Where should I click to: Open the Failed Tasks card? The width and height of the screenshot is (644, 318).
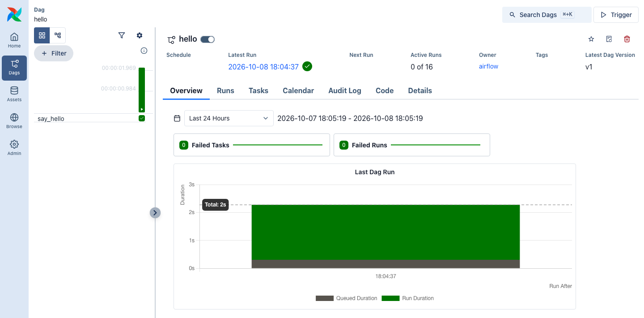point(251,145)
